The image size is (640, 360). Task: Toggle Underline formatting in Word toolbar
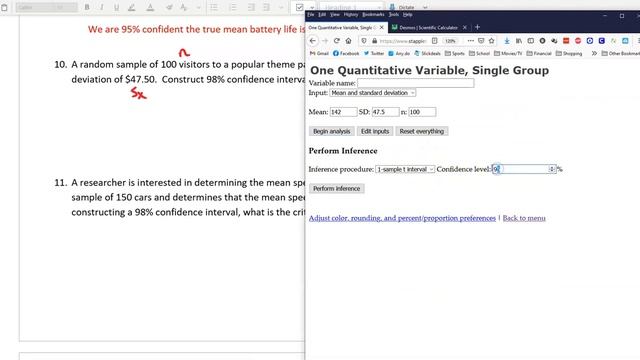[116, 7]
